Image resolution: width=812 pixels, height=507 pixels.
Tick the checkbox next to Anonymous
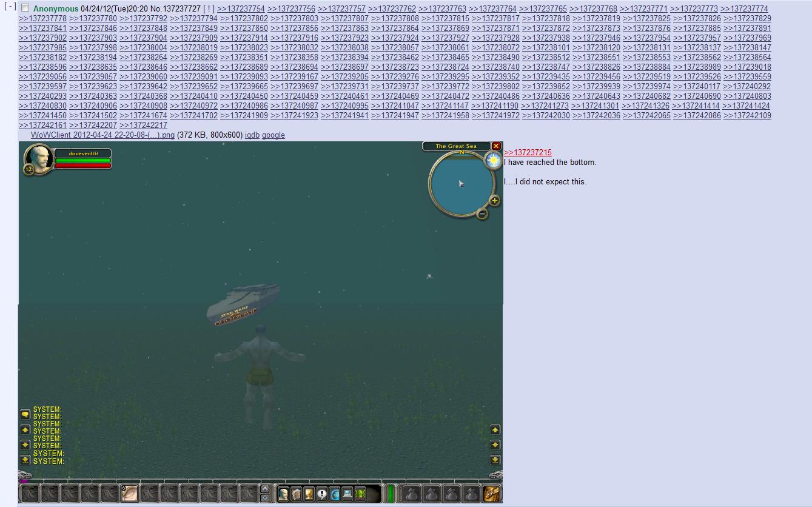click(x=25, y=8)
